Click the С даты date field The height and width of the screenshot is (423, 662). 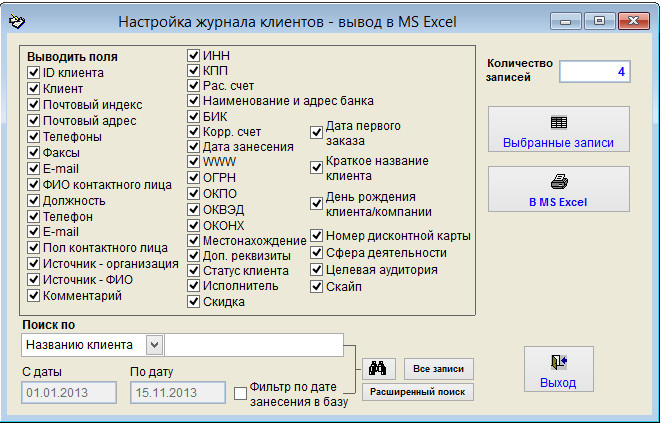click(x=69, y=393)
